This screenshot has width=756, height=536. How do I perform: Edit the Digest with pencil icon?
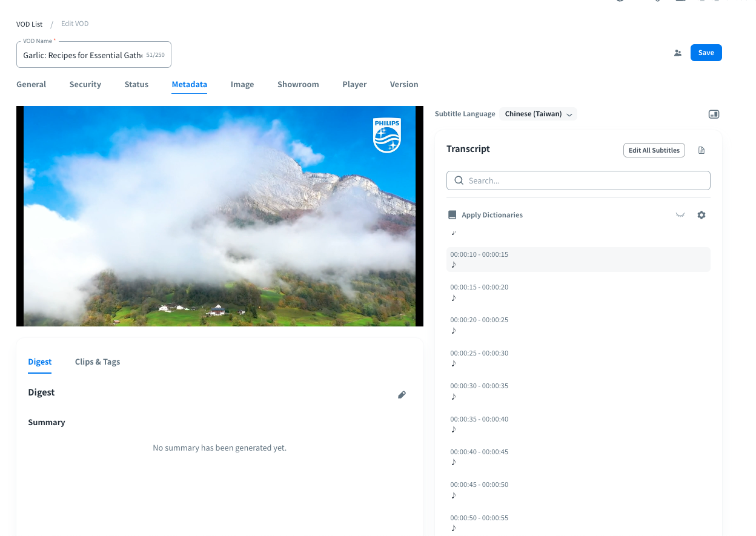(x=402, y=395)
